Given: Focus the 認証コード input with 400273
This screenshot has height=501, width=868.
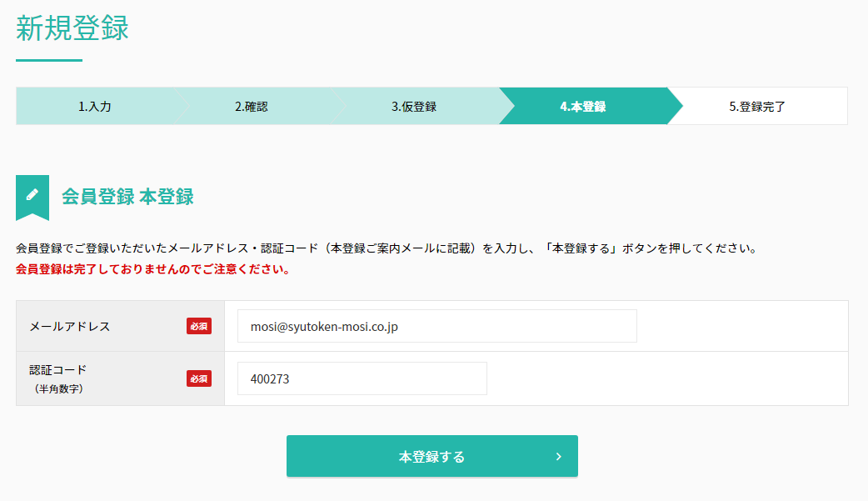Looking at the screenshot, I should [x=362, y=378].
